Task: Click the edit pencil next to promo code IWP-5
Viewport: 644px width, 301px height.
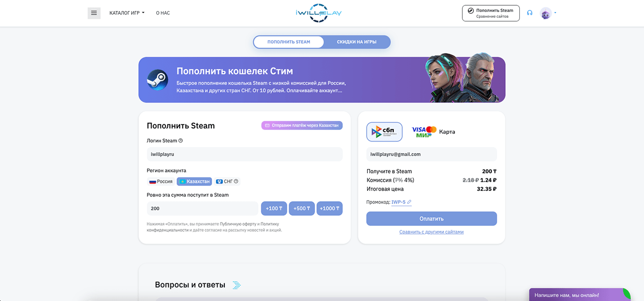Action: (408, 202)
